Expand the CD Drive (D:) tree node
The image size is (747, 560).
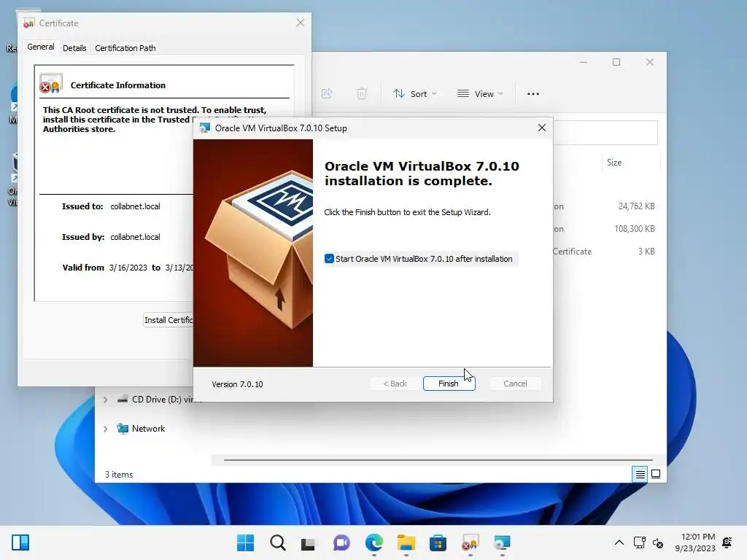[x=106, y=400]
